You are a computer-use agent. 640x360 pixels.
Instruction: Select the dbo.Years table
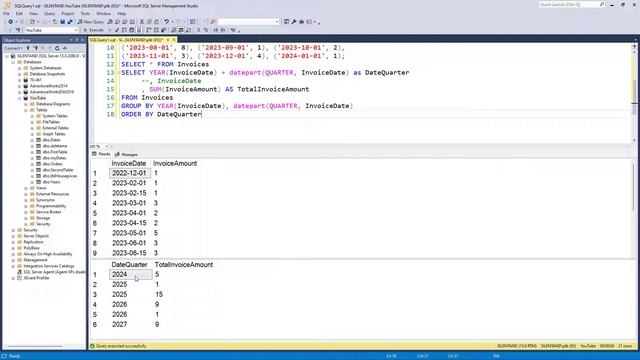[x=51, y=182]
